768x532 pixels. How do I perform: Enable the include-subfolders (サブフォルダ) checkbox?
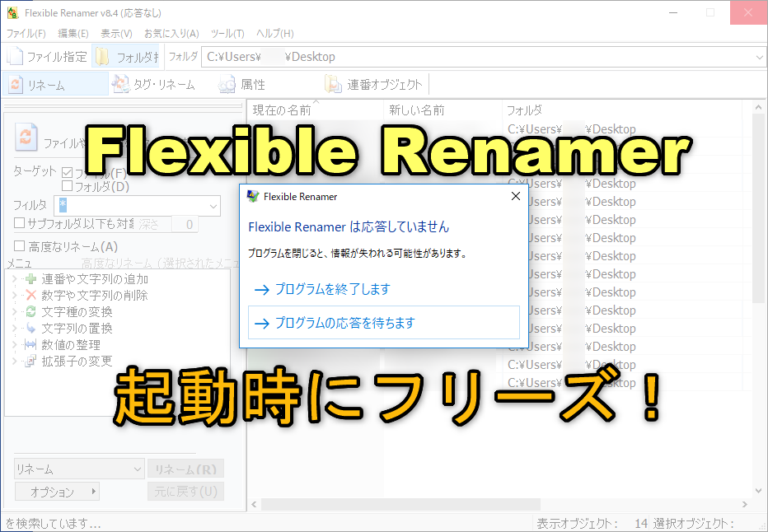click(x=20, y=223)
